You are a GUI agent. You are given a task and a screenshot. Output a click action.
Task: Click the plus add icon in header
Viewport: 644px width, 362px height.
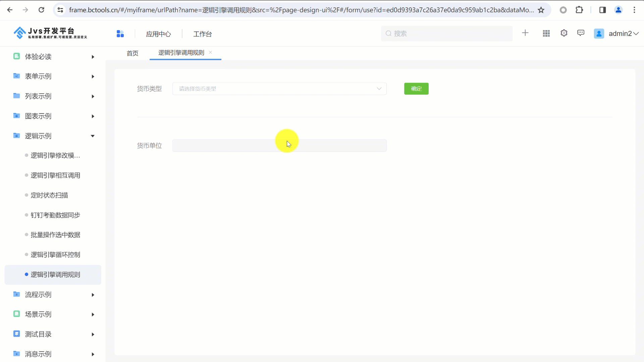[525, 33]
